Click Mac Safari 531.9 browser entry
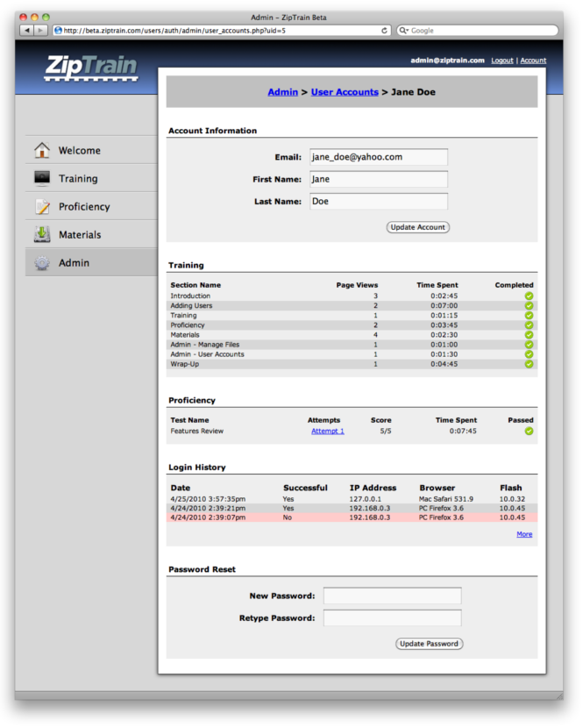 pos(446,499)
